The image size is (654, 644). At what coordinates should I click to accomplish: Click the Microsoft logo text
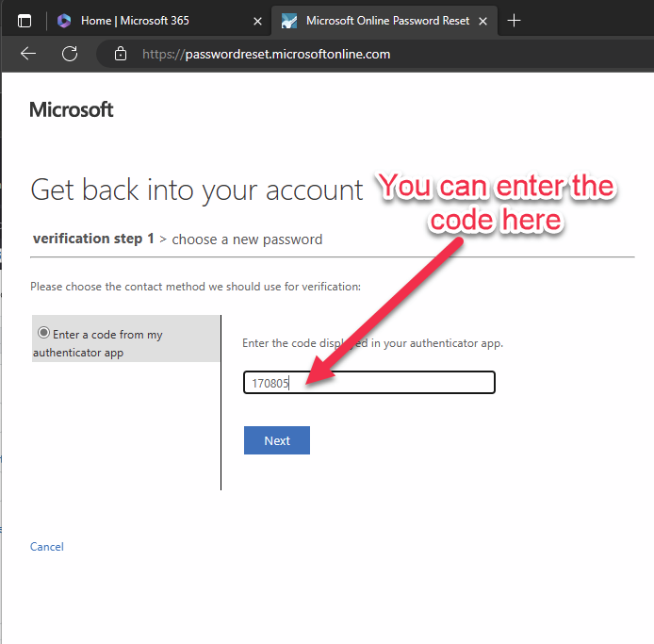coord(72,109)
